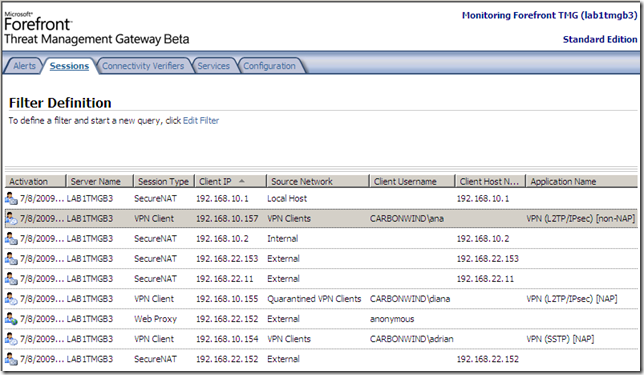Screen dimensions: 644x375
Task: Click session icon in last SecureNAT 192.168.22.152 row
Action: pos(11,359)
